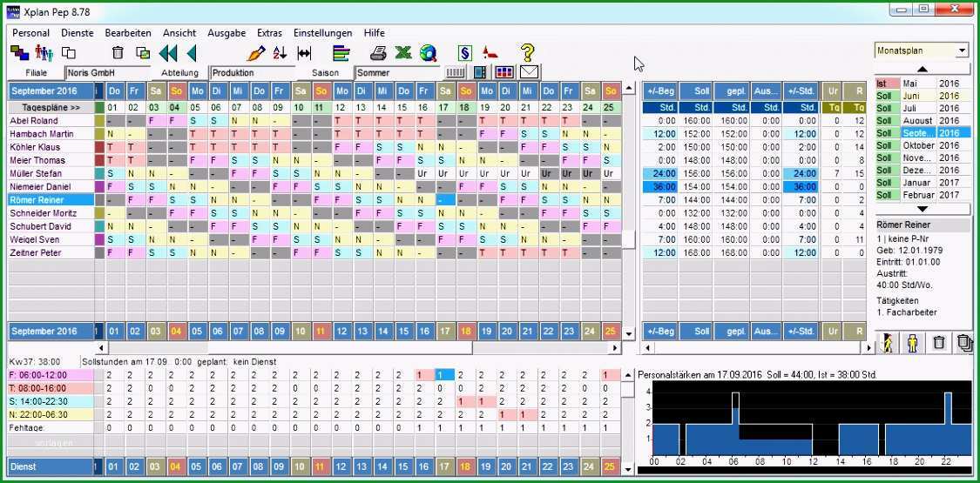Open the Monatsplan dropdown
The image size is (980, 483).
click(961, 50)
